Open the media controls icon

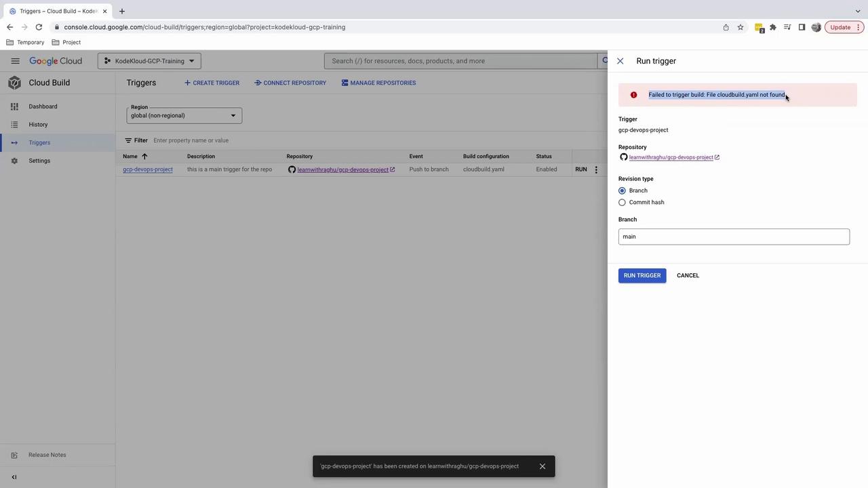(x=787, y=27)
